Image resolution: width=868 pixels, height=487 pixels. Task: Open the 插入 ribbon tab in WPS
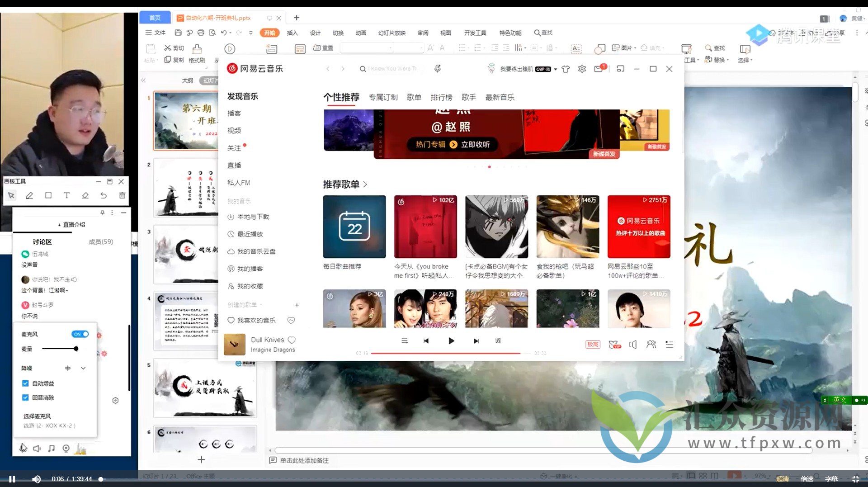292,33
